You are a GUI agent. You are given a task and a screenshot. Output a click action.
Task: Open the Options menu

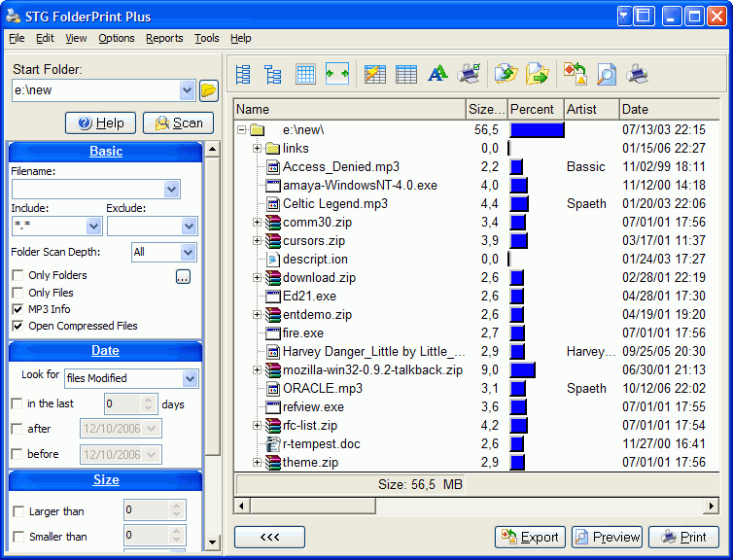[117, 38]
